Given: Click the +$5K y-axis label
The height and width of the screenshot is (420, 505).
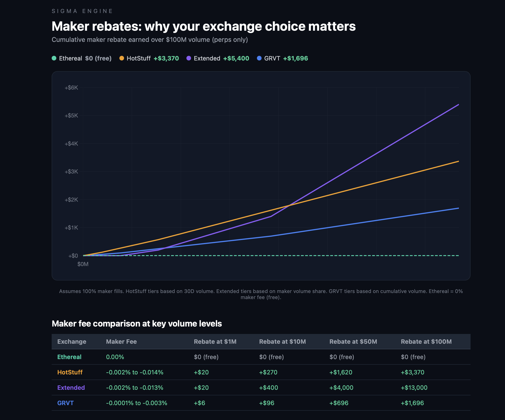Looking at the screenshot, I should 71,116.
